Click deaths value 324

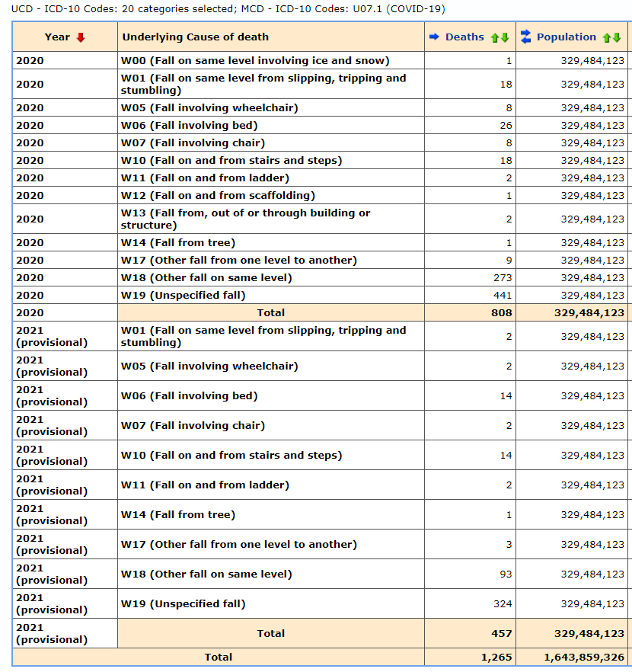(503, 604)
